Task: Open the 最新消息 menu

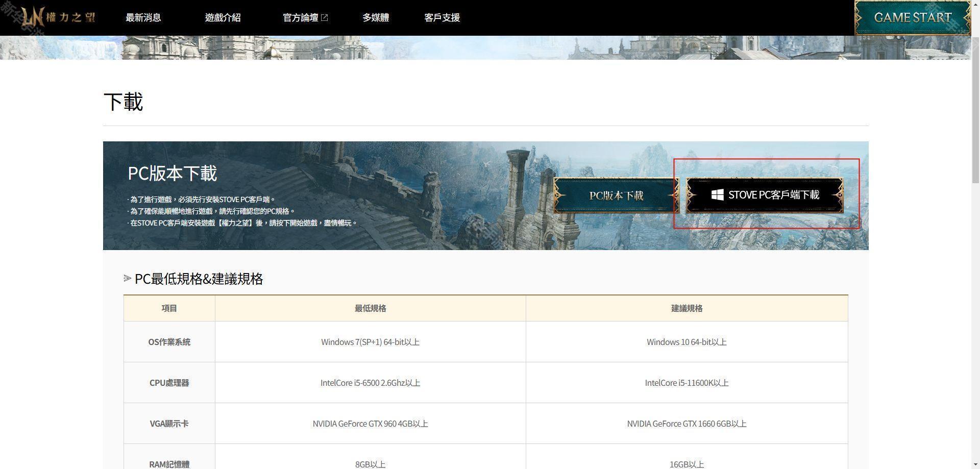Action: point(143,18)
